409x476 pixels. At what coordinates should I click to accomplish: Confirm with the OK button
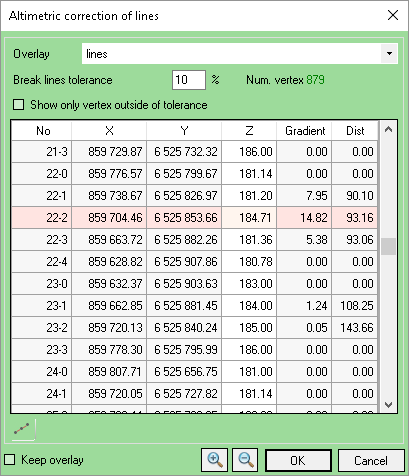(x=298, y=460)
